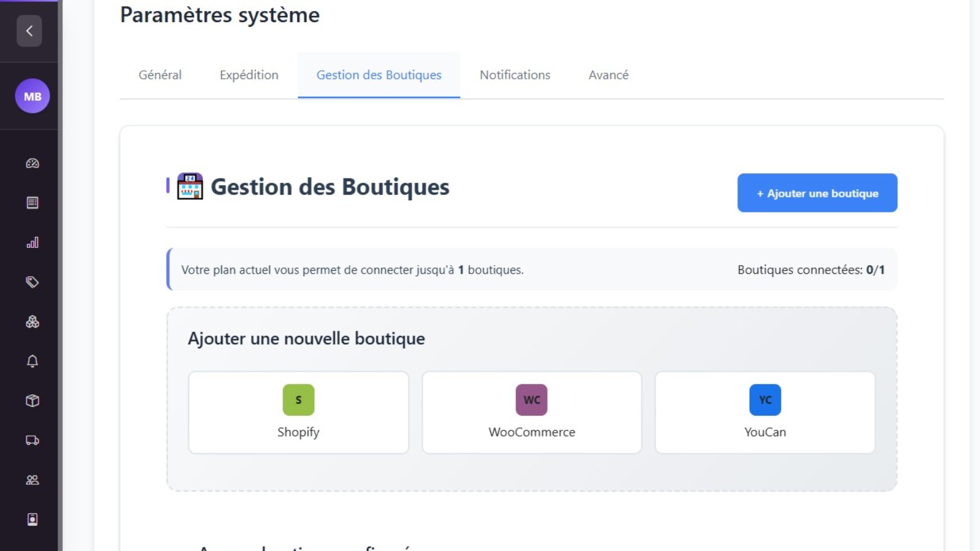Open shipping via the delivery truck icon
Screen dimensions: 980x551
click(32, 440)
